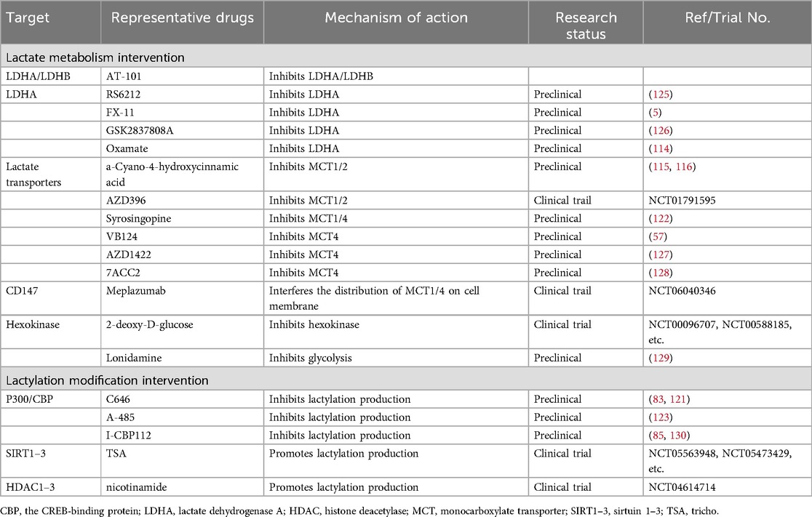Select the Representative drugs column header
This screenshot has height=517, width=812.
tap(183, 23)
